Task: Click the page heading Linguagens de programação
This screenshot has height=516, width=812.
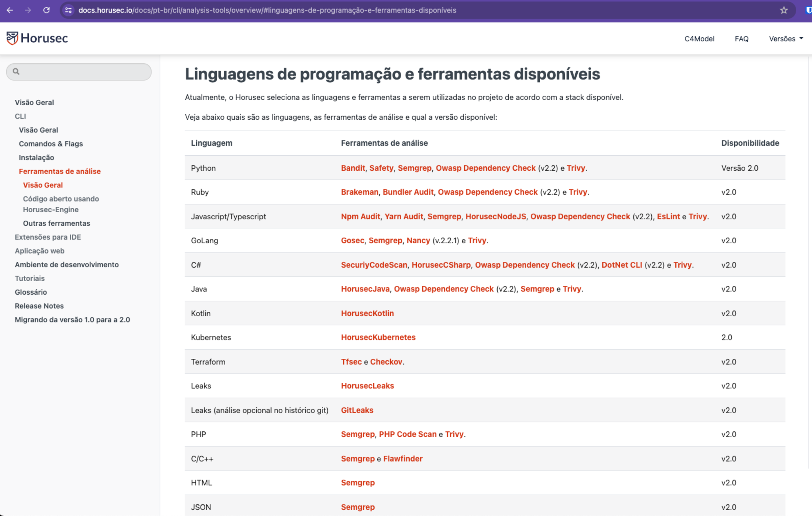Action: tap(392, 74)
